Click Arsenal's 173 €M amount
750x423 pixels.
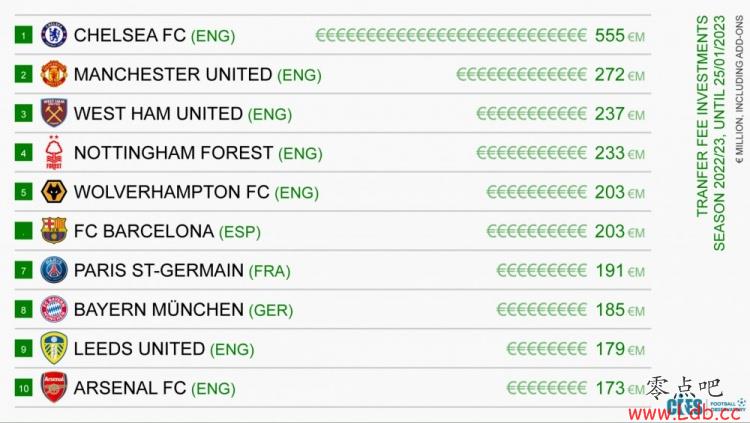[619, 388]
